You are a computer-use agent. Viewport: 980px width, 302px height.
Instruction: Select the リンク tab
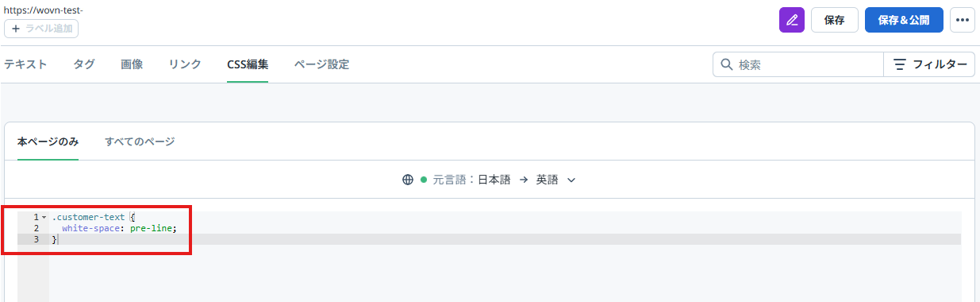(185, 64)
